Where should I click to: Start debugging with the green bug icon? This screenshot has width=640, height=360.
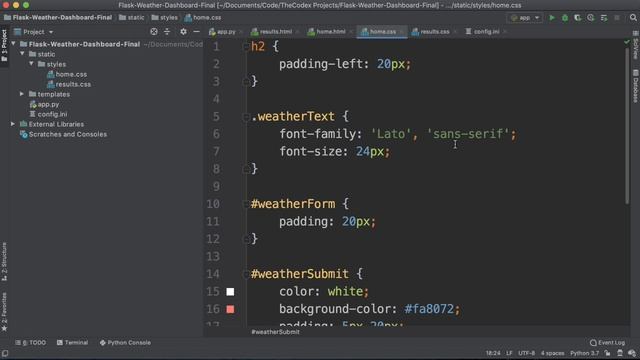[x=565, y=18]
